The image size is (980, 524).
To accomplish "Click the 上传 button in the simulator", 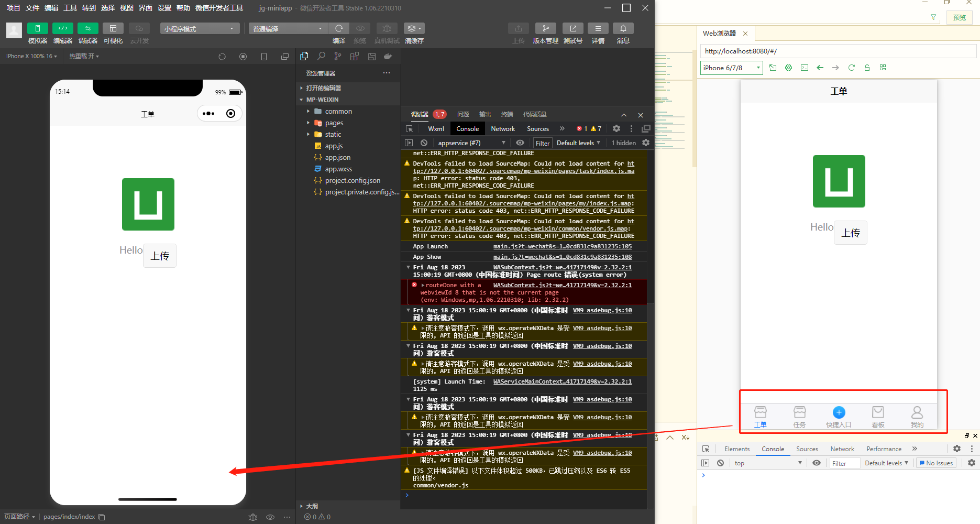I will click(160, 256).
